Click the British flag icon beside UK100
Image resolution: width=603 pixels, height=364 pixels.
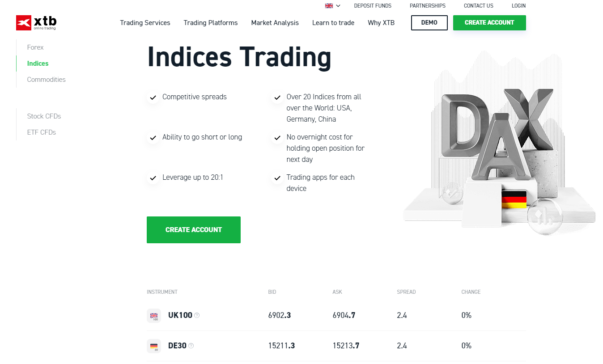(x=154, y=315)
